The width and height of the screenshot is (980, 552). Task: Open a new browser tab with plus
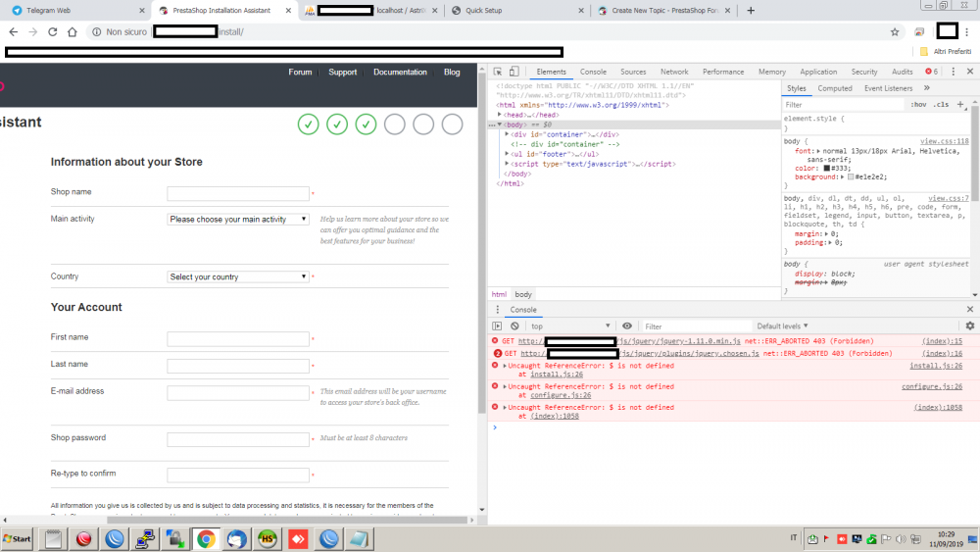(751, 10)
